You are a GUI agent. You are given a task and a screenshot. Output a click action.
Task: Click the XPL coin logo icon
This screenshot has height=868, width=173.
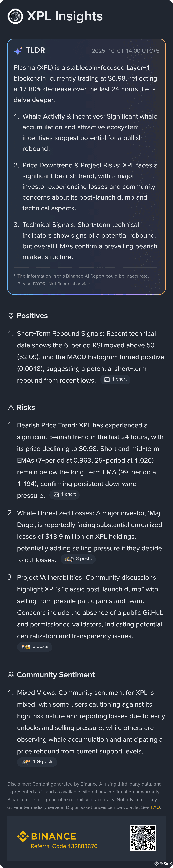click(15, 16)
